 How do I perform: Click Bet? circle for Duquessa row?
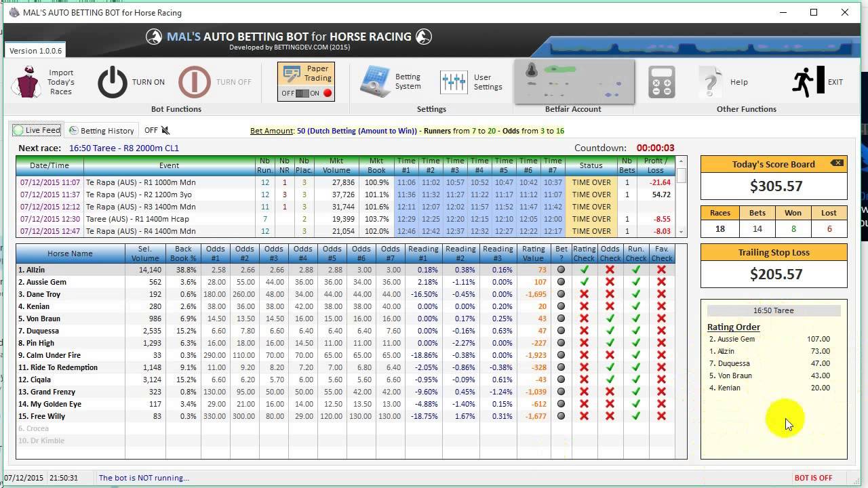[x=561, y=331]
